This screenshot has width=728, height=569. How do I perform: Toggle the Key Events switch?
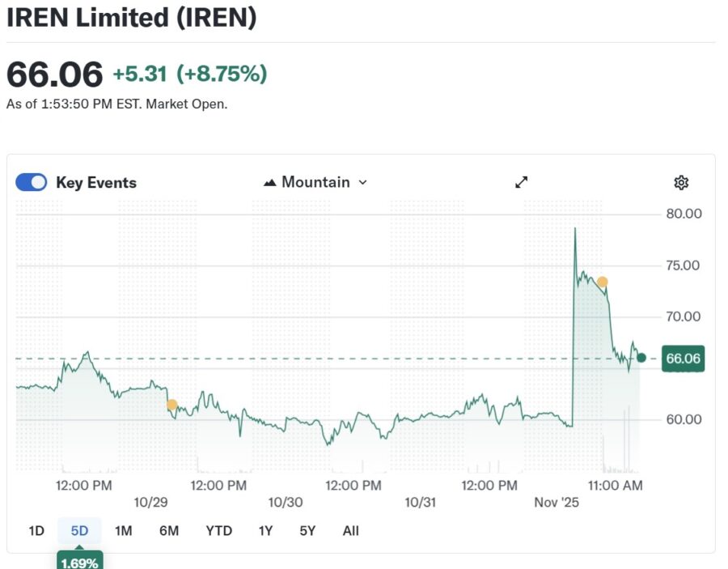32,182
